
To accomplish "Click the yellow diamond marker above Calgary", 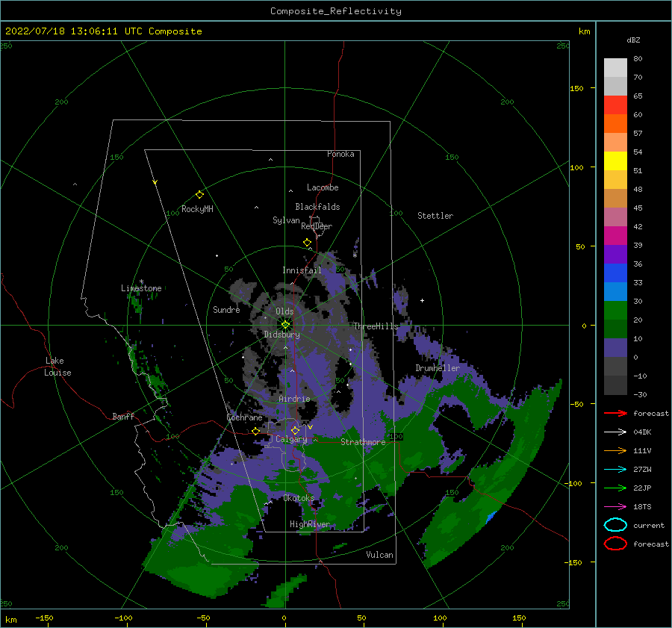I will point(295,430).
